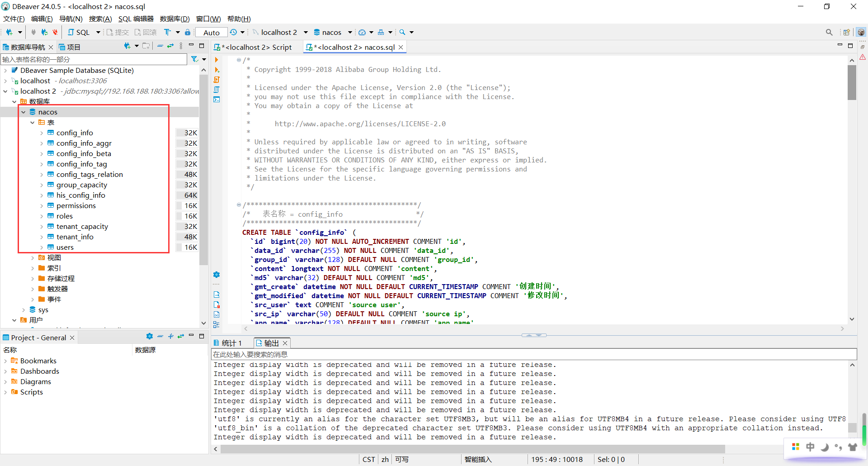The image size is (868, 466).
Task: Click the 回滚 rollback button
Action: point(146,32)
